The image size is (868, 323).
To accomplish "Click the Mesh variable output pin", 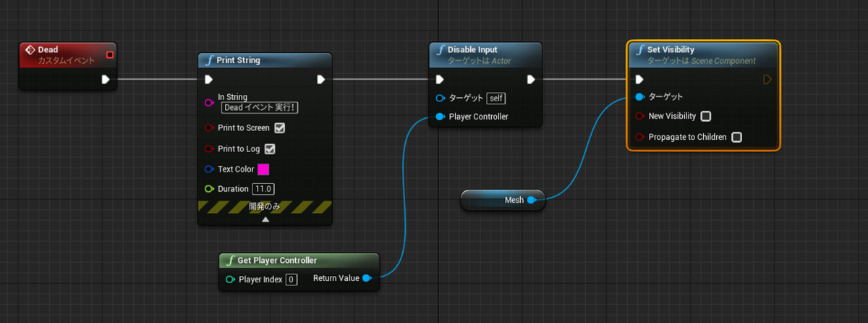I will click(x=531, y=200).
